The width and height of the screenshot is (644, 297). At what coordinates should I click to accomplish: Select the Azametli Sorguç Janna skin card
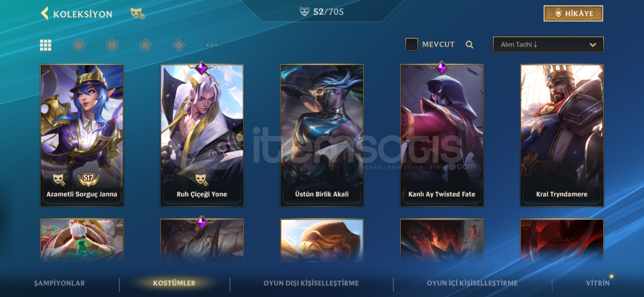82,135
